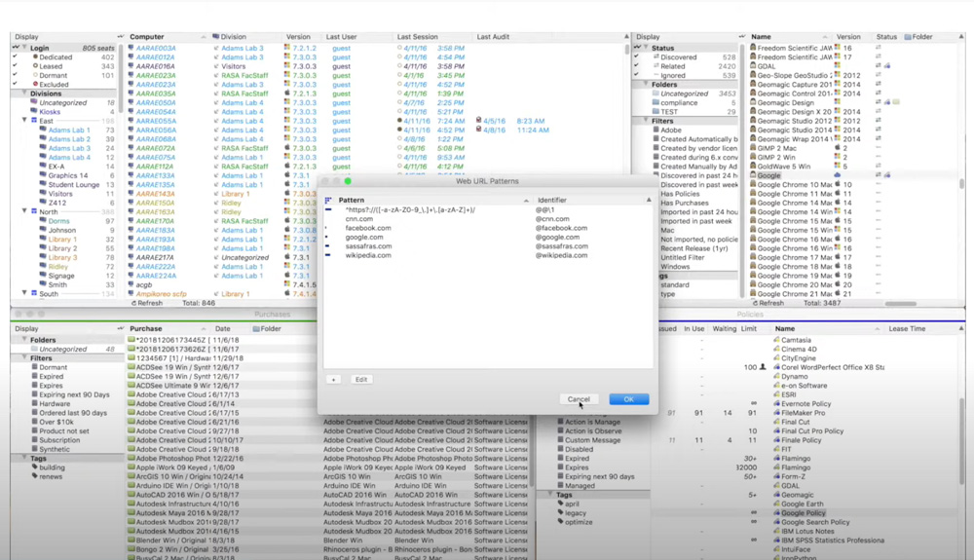Click the Division column header icon

(x=215, y=37)
